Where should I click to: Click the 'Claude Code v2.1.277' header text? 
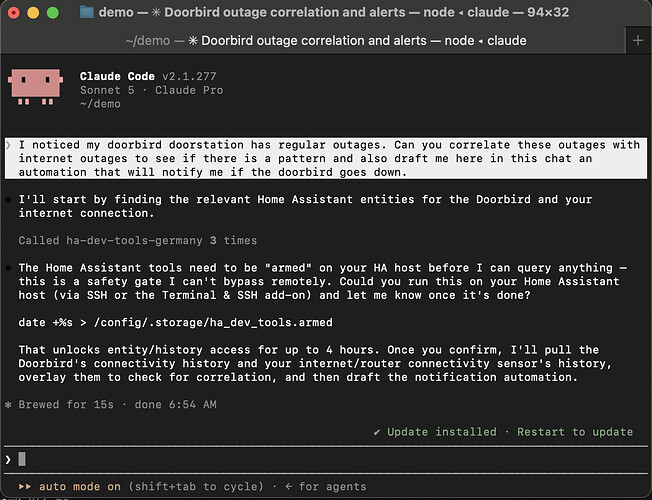tap(148, 76)
